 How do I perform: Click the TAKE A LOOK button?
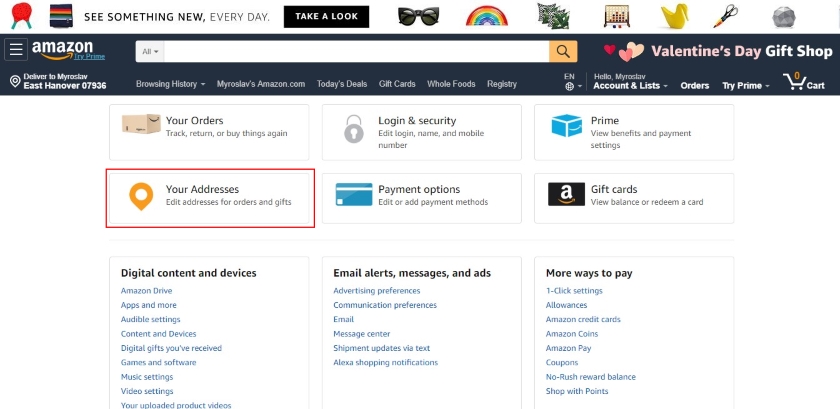point(326,17)
